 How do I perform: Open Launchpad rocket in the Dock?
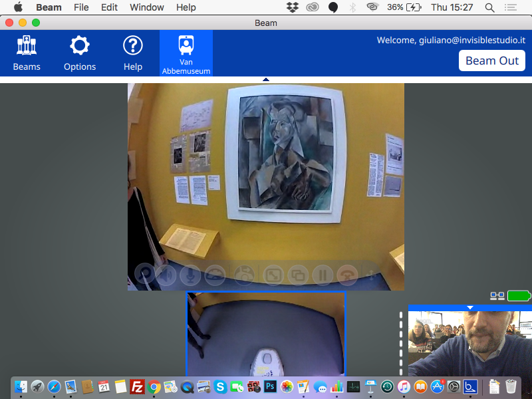(x=37, y=386)
